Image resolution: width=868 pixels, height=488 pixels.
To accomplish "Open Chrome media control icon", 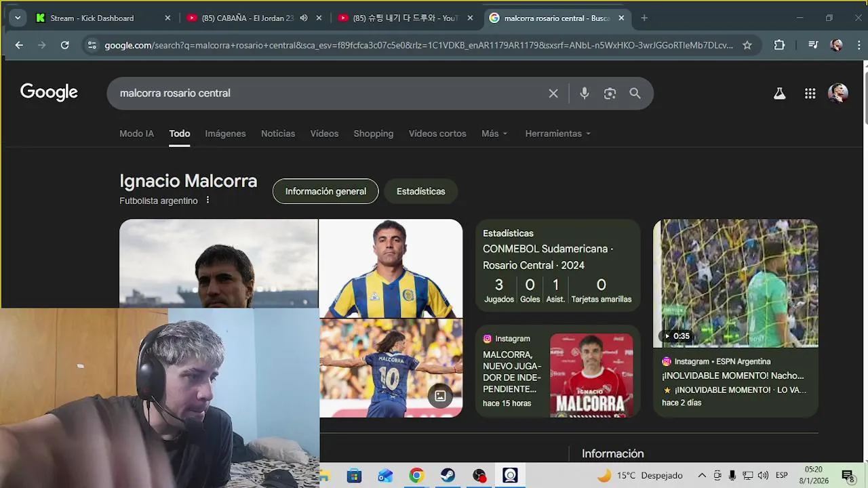I will 813,45.
